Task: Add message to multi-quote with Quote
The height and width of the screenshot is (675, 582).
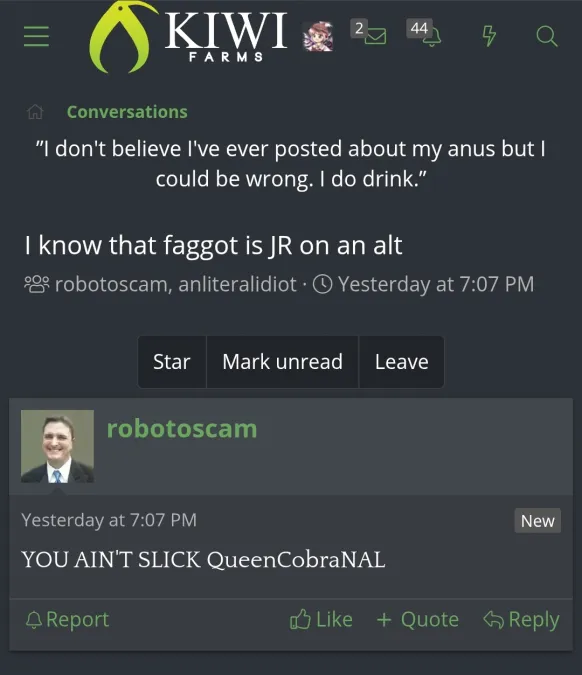Action: pyautogui.click(x=418, y=620)
